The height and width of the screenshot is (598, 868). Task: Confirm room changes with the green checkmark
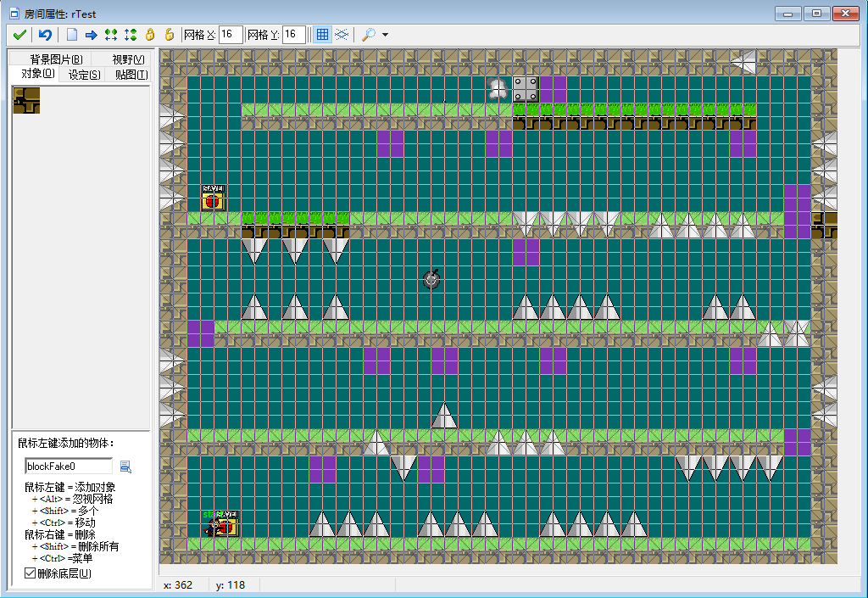click(x=19, y=35)
